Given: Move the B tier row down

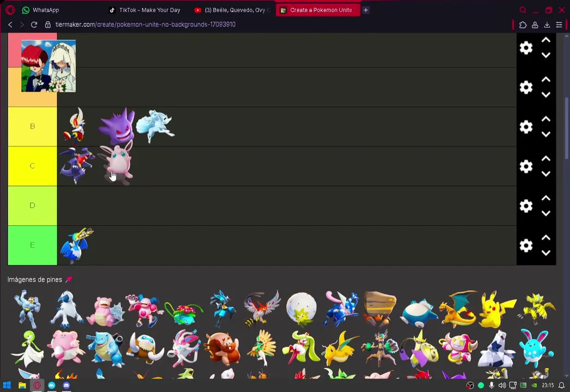Looking at the screenshot, I should (546, 134).
